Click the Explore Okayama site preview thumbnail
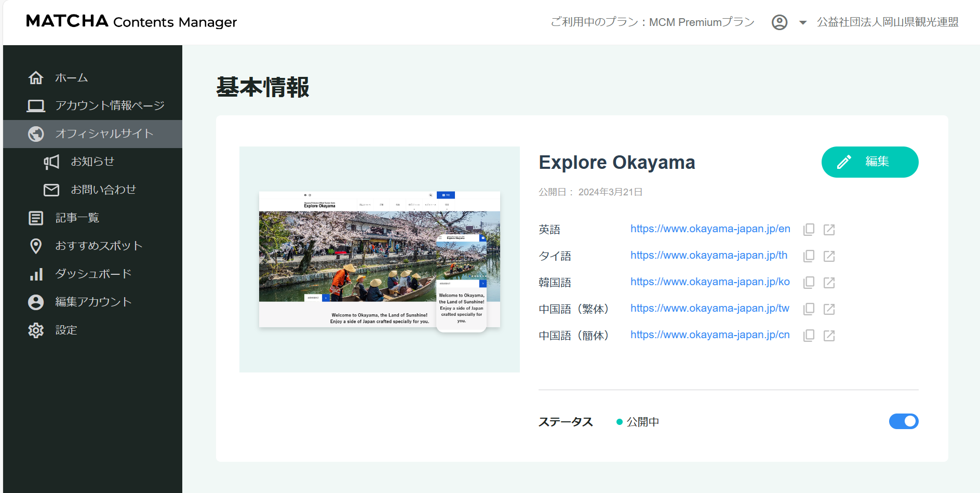Image resolution: width=980 pixels, height=493 pixels. coord(380,260)
